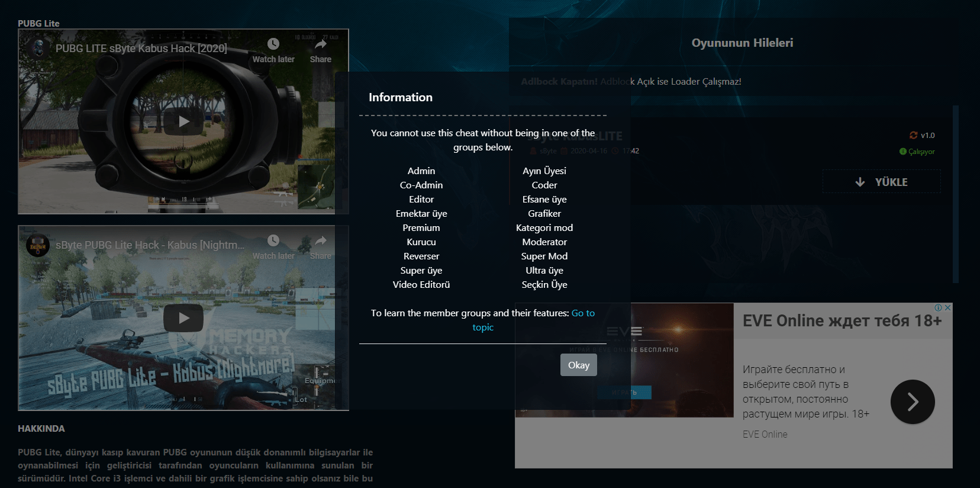The image size is (980, 488).
Task: Open the video title 'PUBG LITE sByte Kabus Hack [2020]'
Action: (141, 49)
